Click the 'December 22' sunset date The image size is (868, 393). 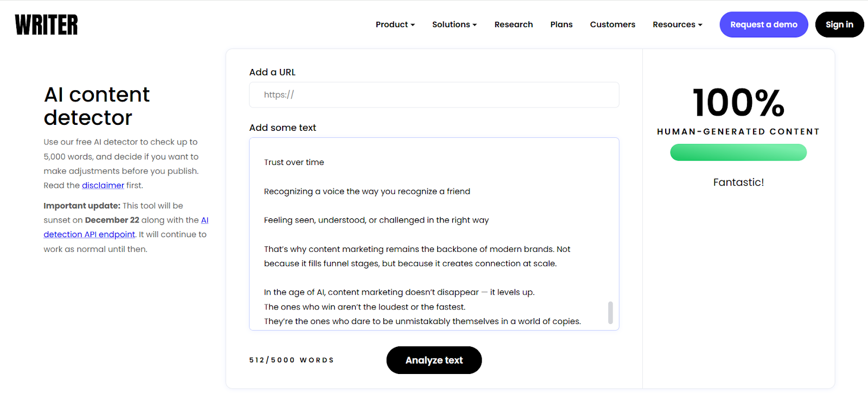[x=112, y=220]
